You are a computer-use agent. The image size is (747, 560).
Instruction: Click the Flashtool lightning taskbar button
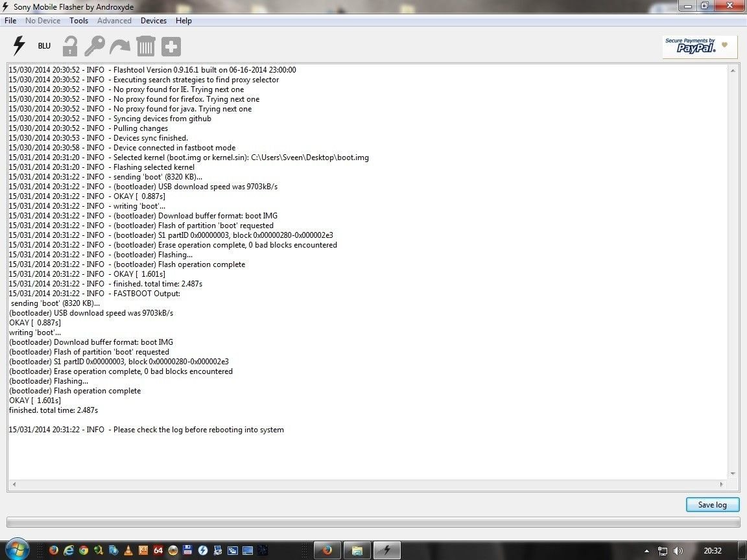(x=386, y=550)
